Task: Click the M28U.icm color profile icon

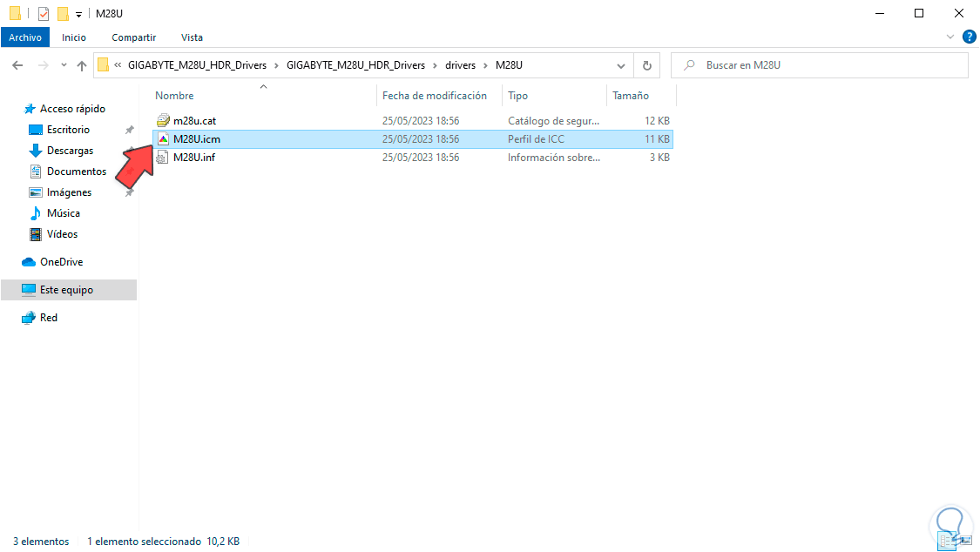Action: pyautogui.click(x=163, y=138)
